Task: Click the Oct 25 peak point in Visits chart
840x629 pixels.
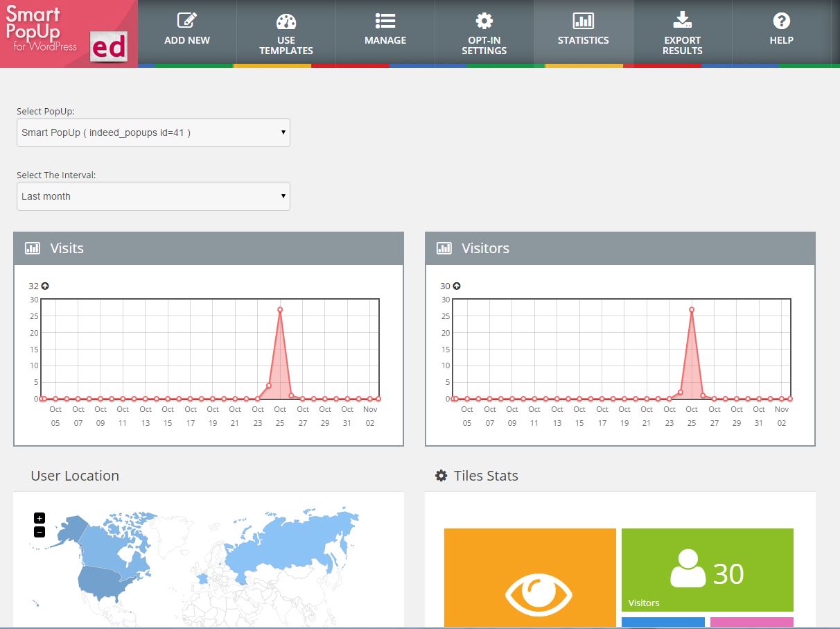Action: coord(280,310)
